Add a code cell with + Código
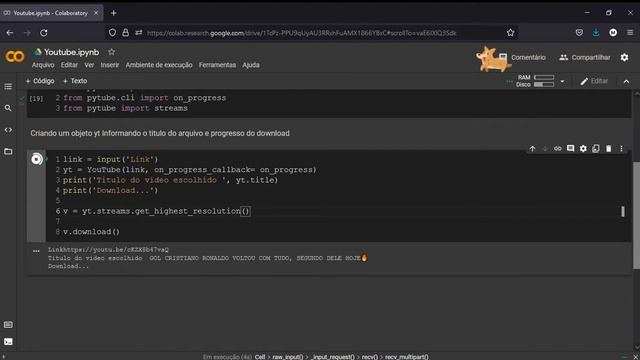The width and height of the screenshot is (640, 360). tap(40, 81)
